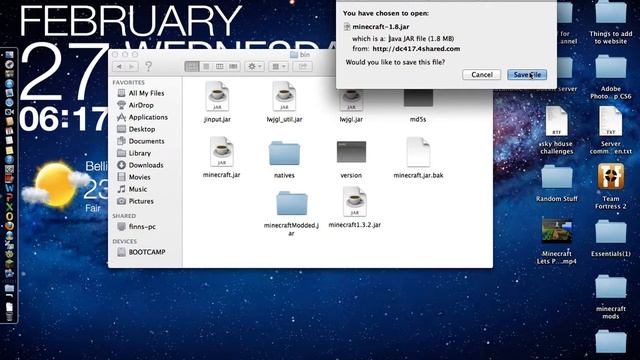Select Documents in Finder sidebar
The width and height of the screenshot is (640, 360).
[x=141, y=141]
